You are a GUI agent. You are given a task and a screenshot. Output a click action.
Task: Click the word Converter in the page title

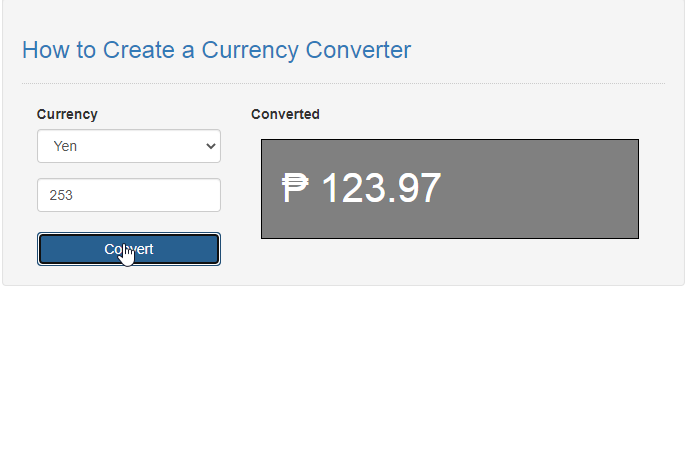point(358,50)
